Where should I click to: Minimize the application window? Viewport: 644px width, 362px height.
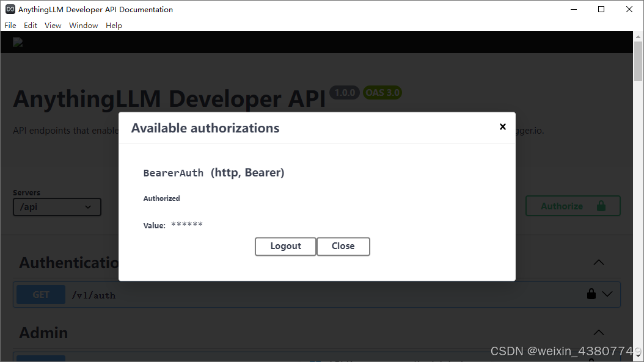574,9
